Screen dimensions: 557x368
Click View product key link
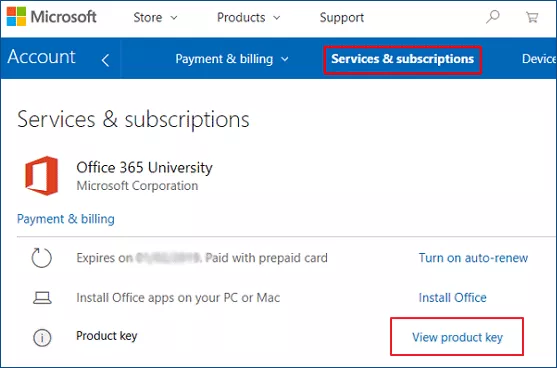click(x=458, y=337)
